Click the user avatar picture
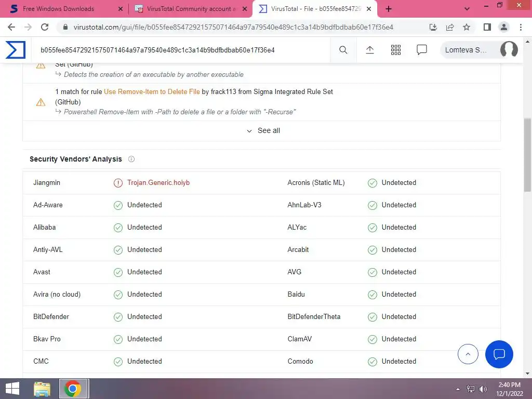The image size is (532, 399). point(509,50)
